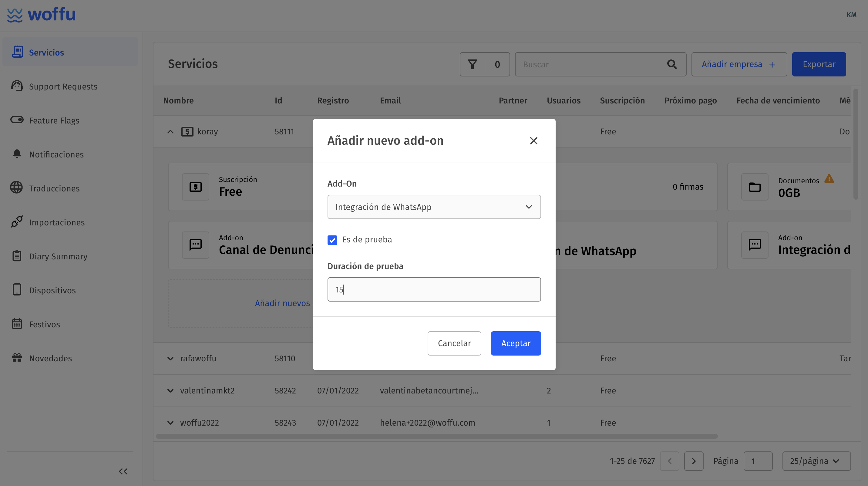Screen dimensions: 868x486
Task: Click the Suscripción Free card icon
Action: point(195,187)
